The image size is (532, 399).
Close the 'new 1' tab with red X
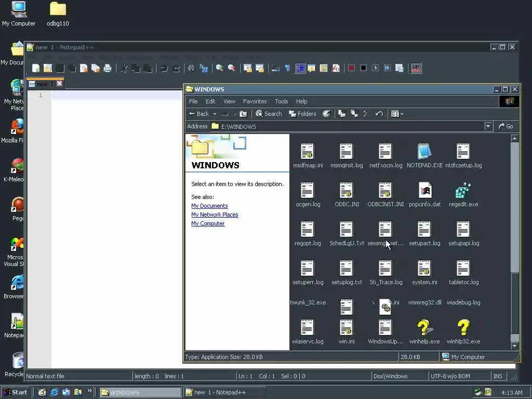[x=59, y=84]
